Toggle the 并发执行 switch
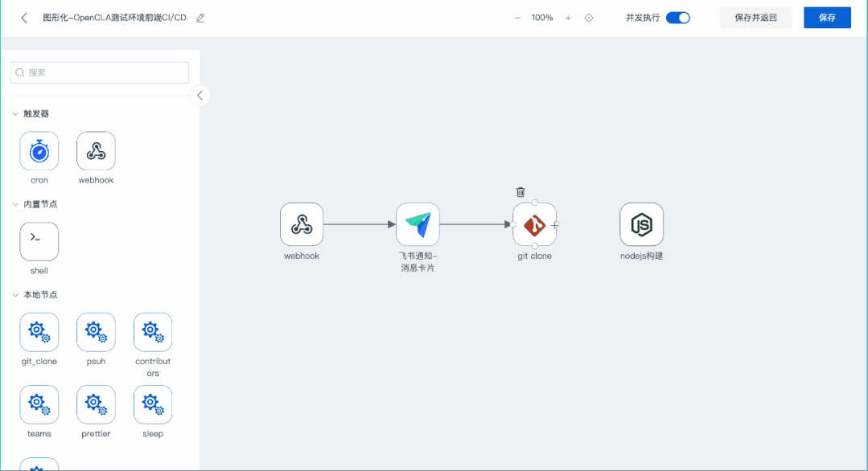This screenshot has height=471, width=868. pos(677,18)
